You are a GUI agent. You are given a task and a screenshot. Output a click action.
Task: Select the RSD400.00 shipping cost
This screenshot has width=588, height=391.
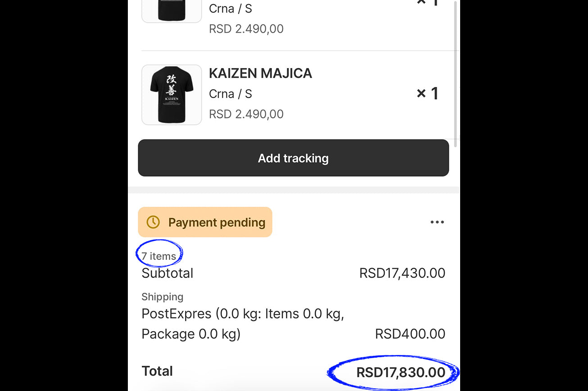pos(410,334)
